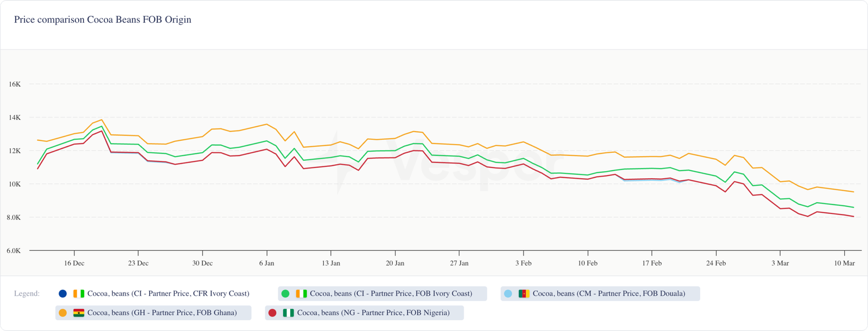The width and height of the screenshot is (868, 331).
Task: Click the 14K label on the y-axis
Action: coord(15,118)
